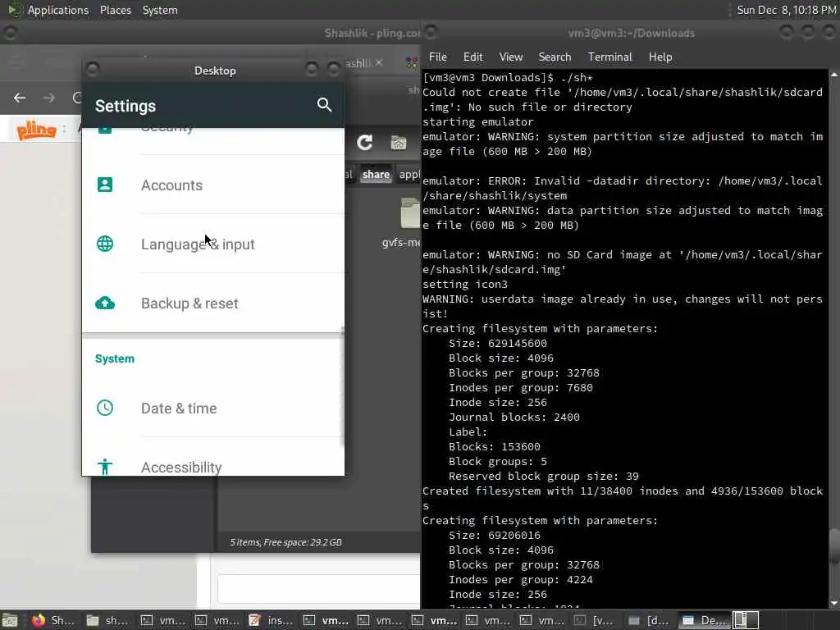Open Backup & reset via cloud icon

point(105,304)
